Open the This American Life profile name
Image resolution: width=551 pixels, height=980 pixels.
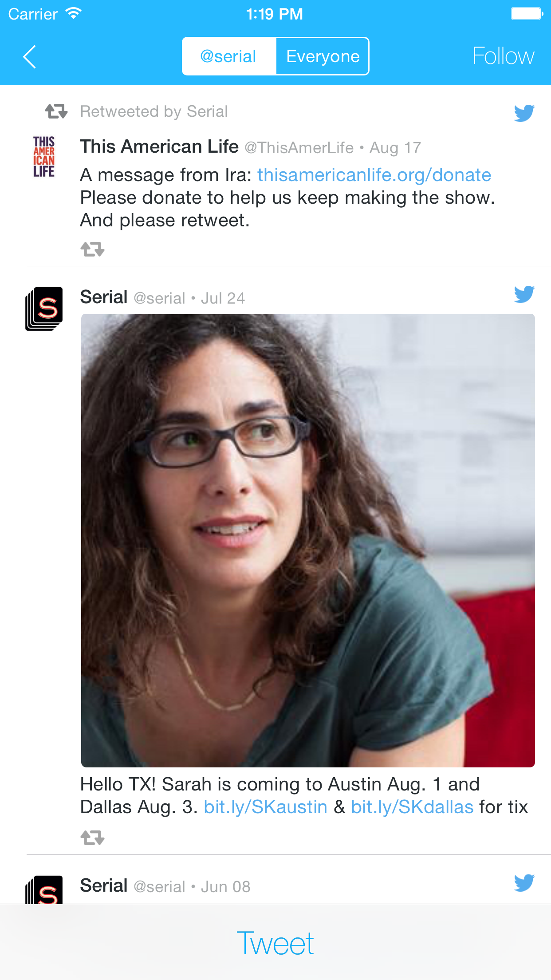[x=159, y=146]
